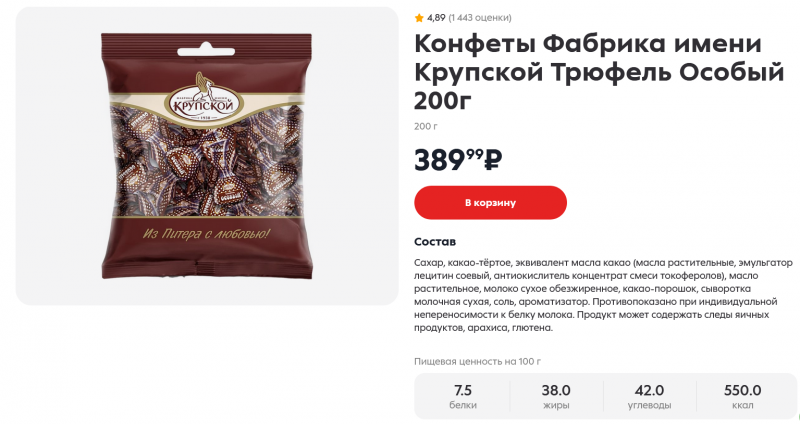Select the 42.0 углеводы nutrition cell
This screenshot has height=424, width=800.
tap(649, 396)
